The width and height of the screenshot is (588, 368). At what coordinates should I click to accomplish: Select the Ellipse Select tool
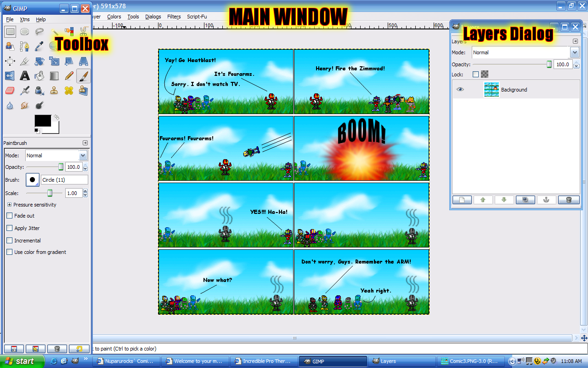coord(25,32)
